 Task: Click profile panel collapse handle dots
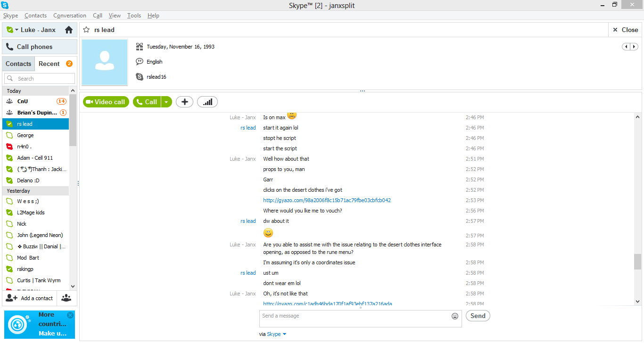pyautogui.click(x=362, y=91)
